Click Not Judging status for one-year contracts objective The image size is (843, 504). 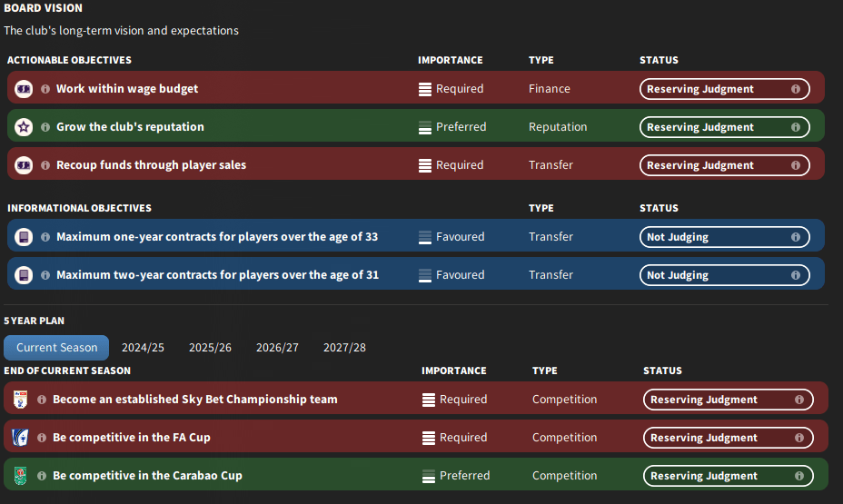click(724, 237)
